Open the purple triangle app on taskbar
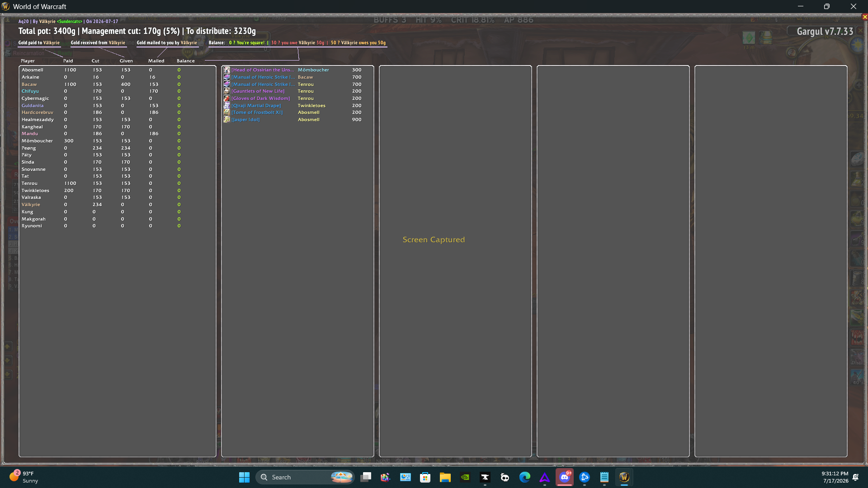The width and height of the screenshot is (868, 488). [545, 477]
